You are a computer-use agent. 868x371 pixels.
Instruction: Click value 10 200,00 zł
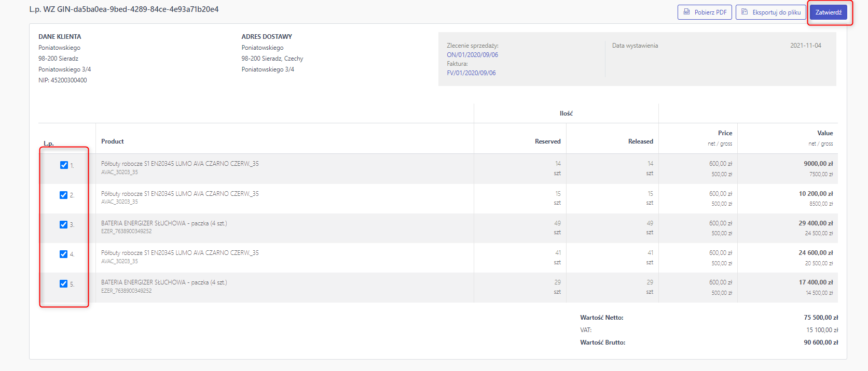tap(816, 194)
